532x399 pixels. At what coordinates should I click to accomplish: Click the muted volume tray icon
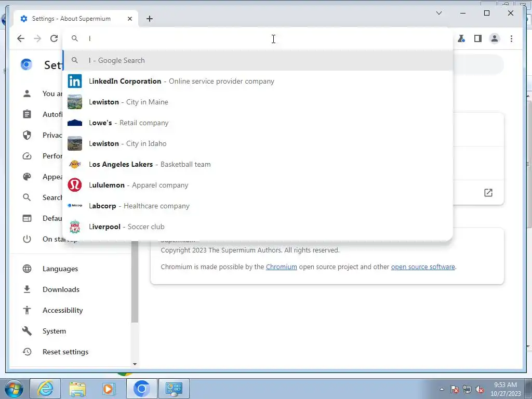[480, 390]
